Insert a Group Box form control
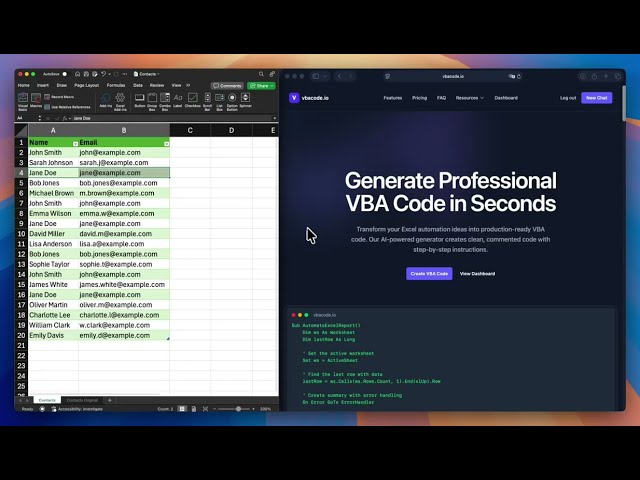The height and width of the screenshot is (480, 640). coord(152,98)
